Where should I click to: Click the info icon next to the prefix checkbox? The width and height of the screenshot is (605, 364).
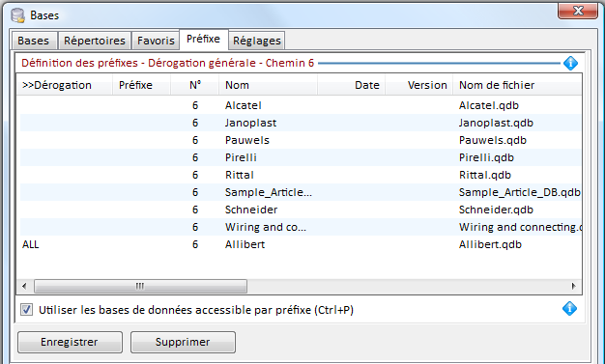tap(569, 308)
